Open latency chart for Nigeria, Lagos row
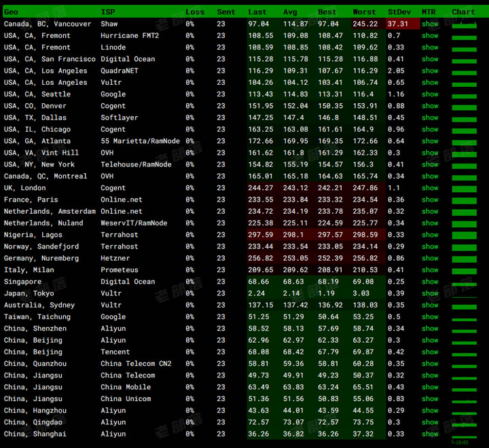Image resolution: width=489 pixels, height=448 pixels. point(464,236)
